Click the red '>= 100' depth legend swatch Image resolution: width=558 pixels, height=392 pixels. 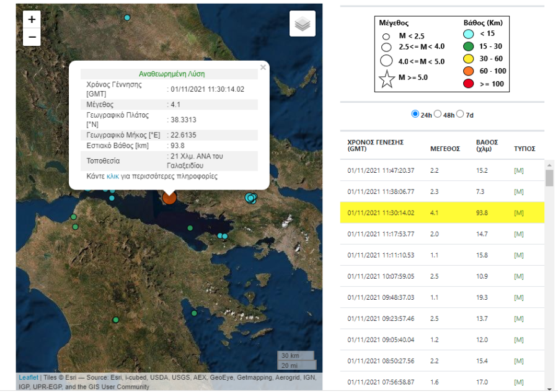(468, 84)
